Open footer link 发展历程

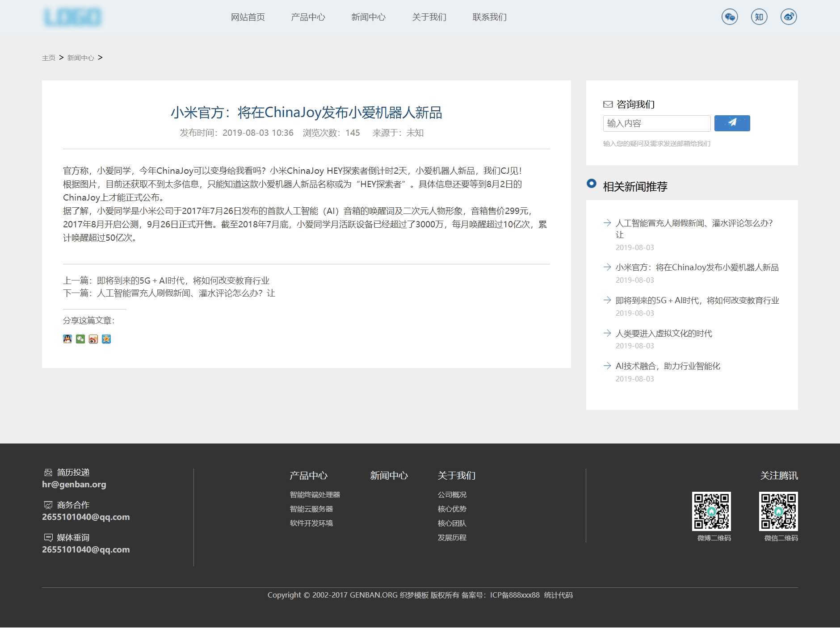click(452, 538)
